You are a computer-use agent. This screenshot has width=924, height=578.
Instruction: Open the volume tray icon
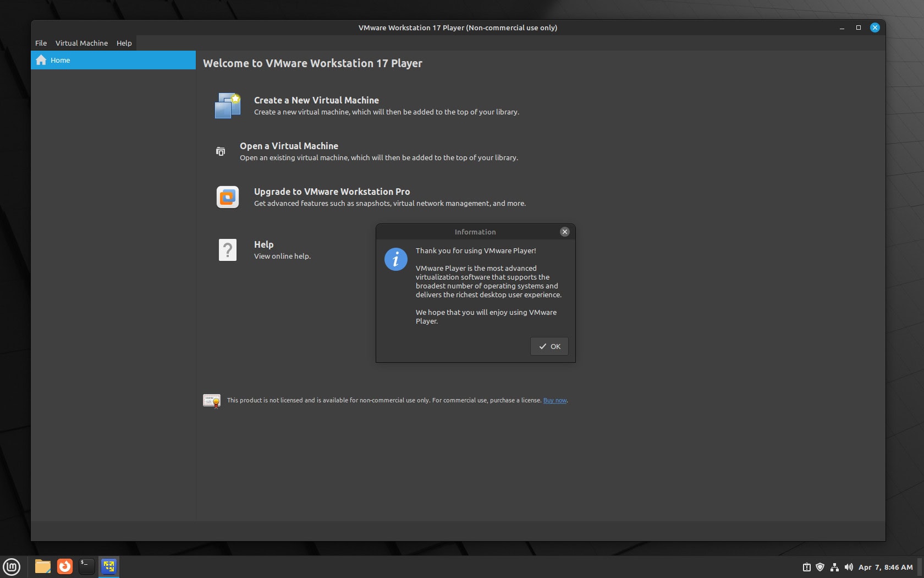[x=849, y=566]
